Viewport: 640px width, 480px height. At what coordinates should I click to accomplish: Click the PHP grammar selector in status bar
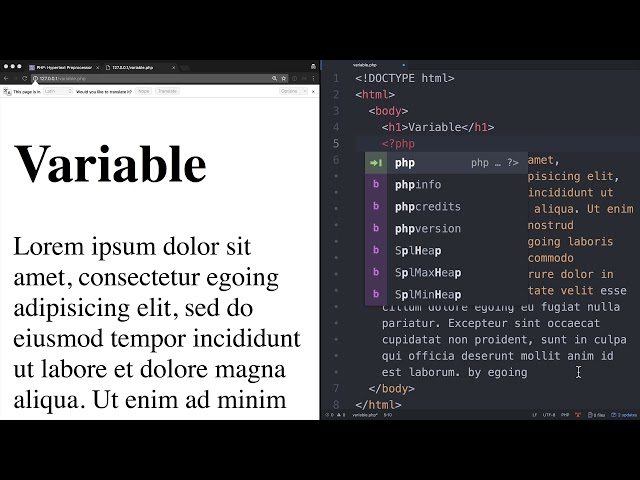[565, 415]
